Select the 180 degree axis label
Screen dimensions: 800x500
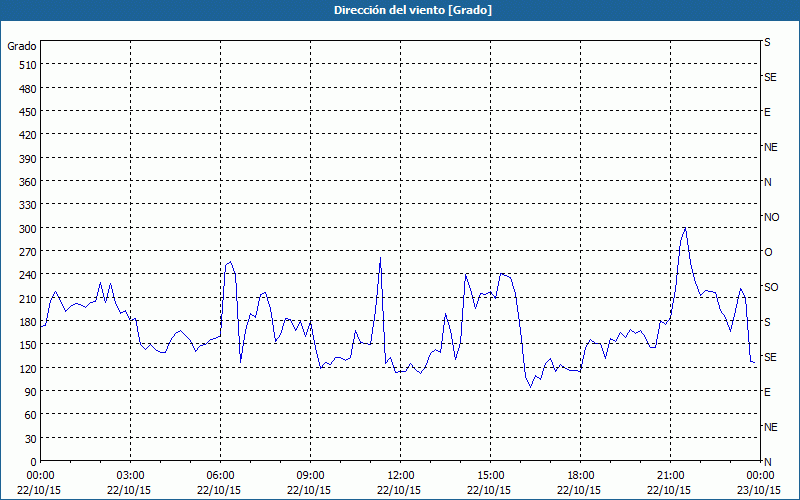pyautogui.click(x=28, y=322)
